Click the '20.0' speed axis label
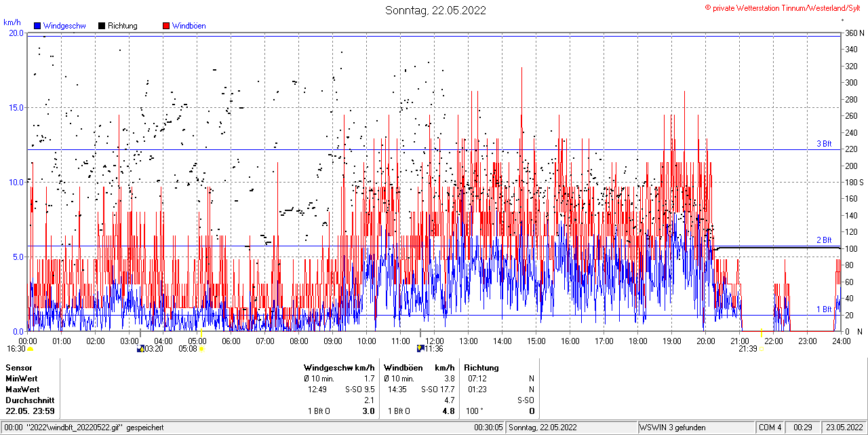 pyautogui.click(x=16, y=33)
